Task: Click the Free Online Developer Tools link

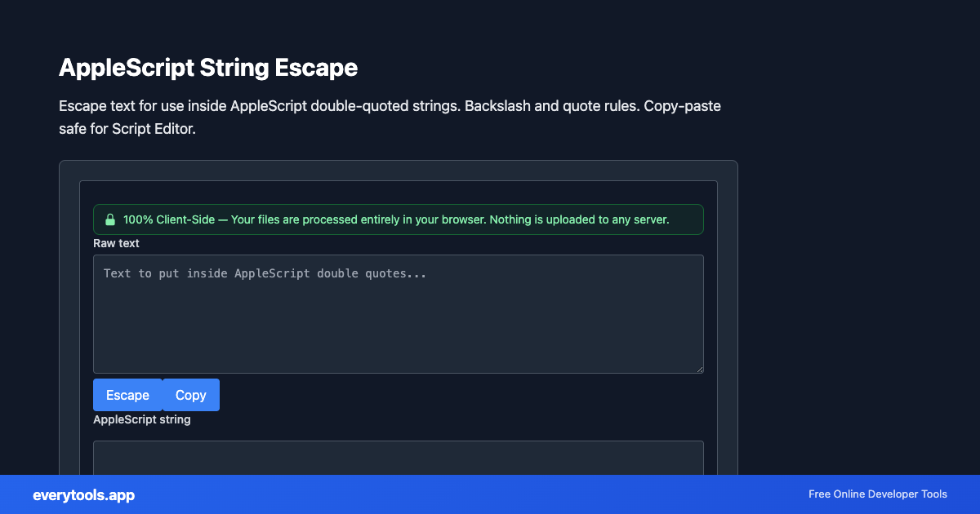Action: tap(878, 494)
